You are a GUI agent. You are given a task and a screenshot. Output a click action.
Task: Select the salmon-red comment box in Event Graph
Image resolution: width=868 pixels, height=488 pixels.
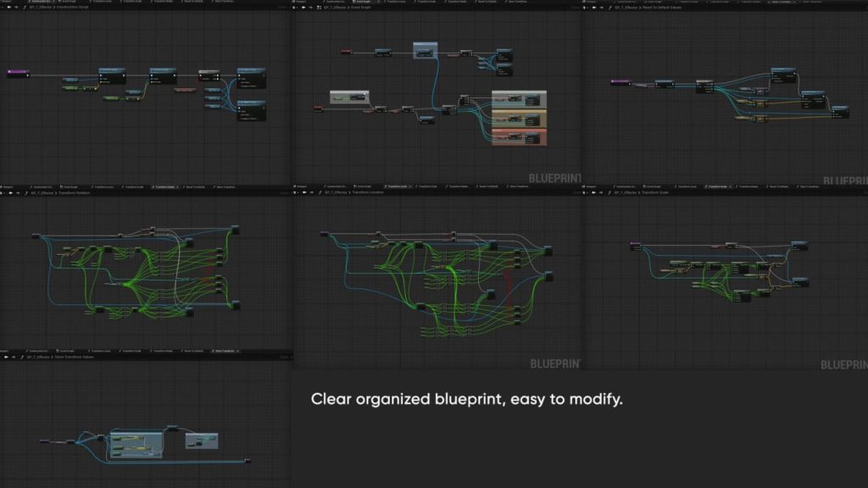pyautogui.click(x=520, y=138)
